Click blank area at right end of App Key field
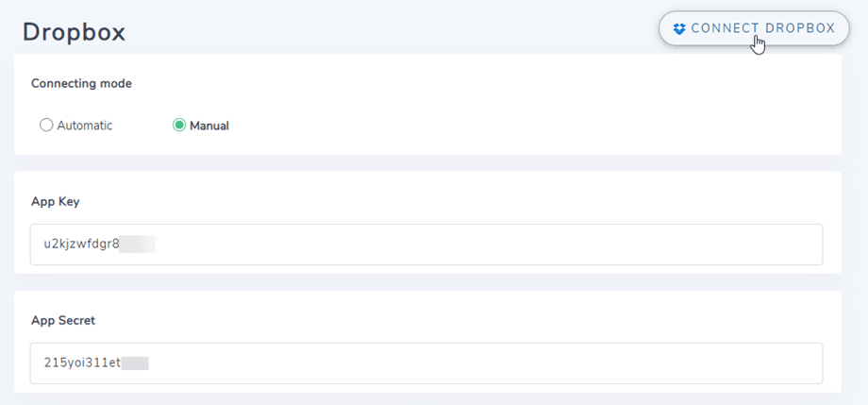This screenshot has height=405, width=868. pyautogui.click(x=755, y=245)
